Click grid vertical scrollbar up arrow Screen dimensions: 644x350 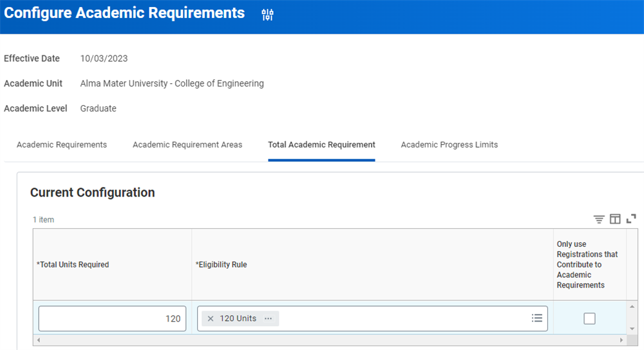click(x=632, y=306)
